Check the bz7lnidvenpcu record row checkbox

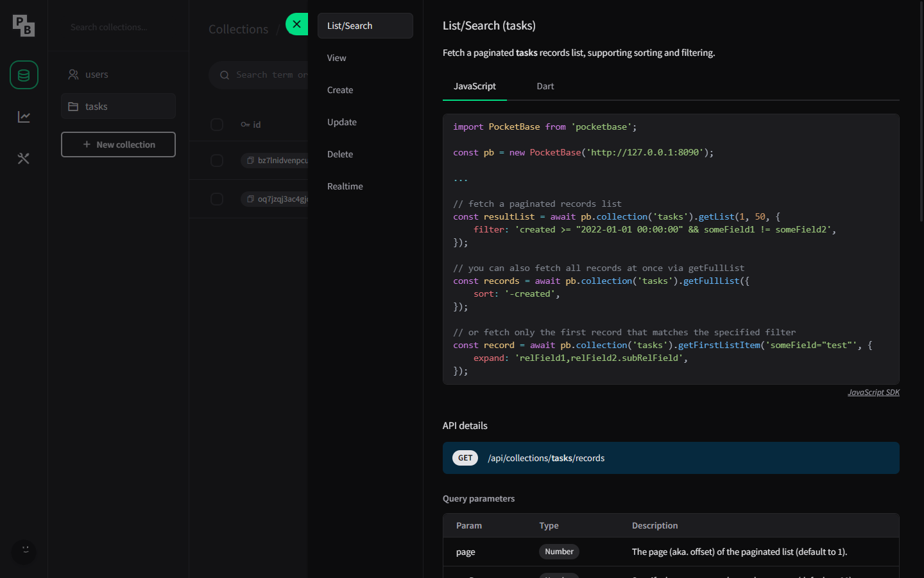217,160
